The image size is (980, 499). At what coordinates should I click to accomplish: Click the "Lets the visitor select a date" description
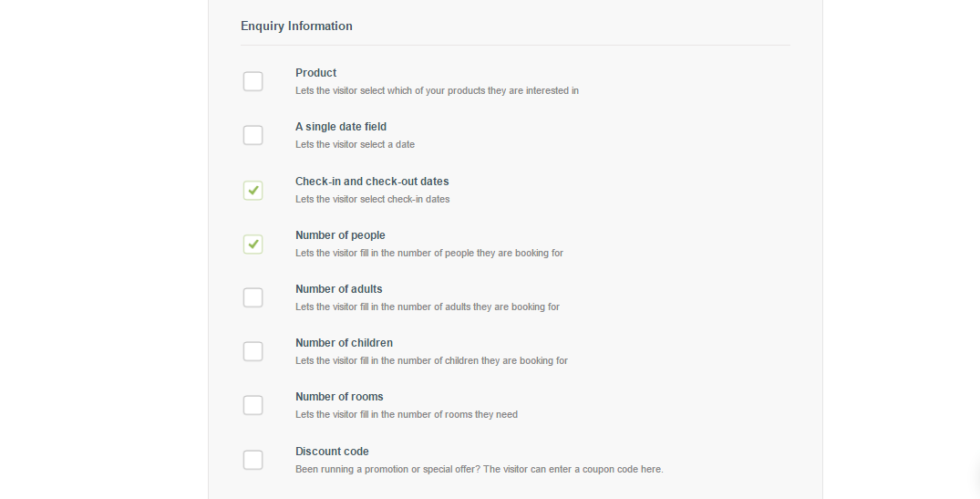(355, 145)
